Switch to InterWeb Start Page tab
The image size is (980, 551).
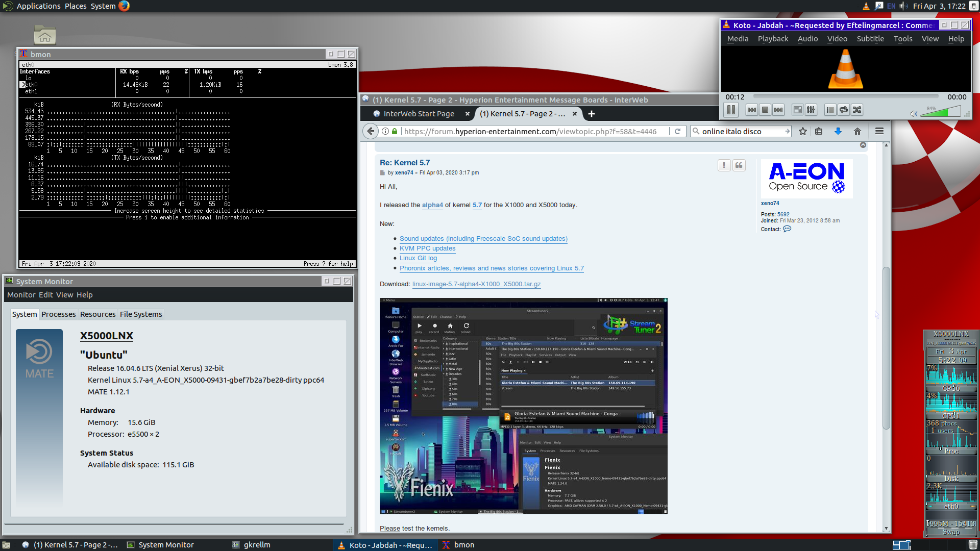pyautogui.click(x=419, y=114)
